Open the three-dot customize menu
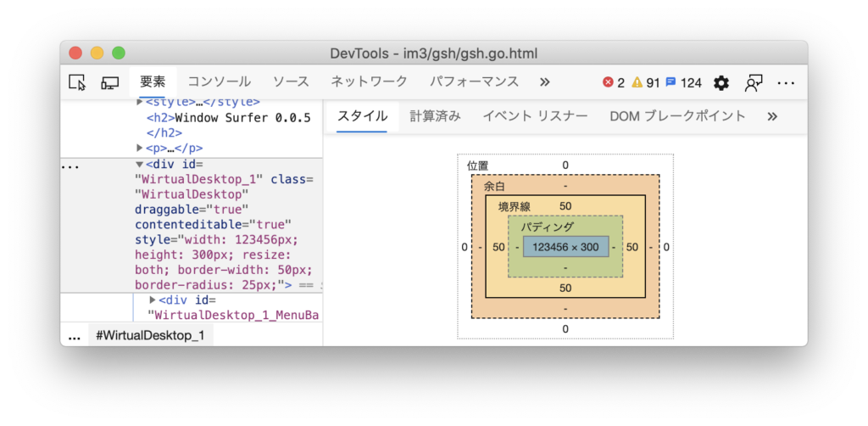This screenshot has width=868, height=426. pyautogui.click(x=786, y=82)
